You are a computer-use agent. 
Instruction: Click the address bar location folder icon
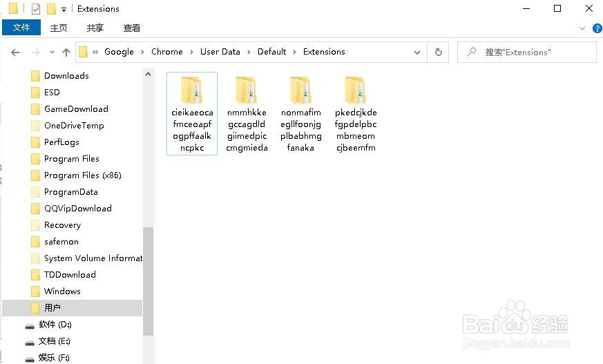[x=83, y=52]
